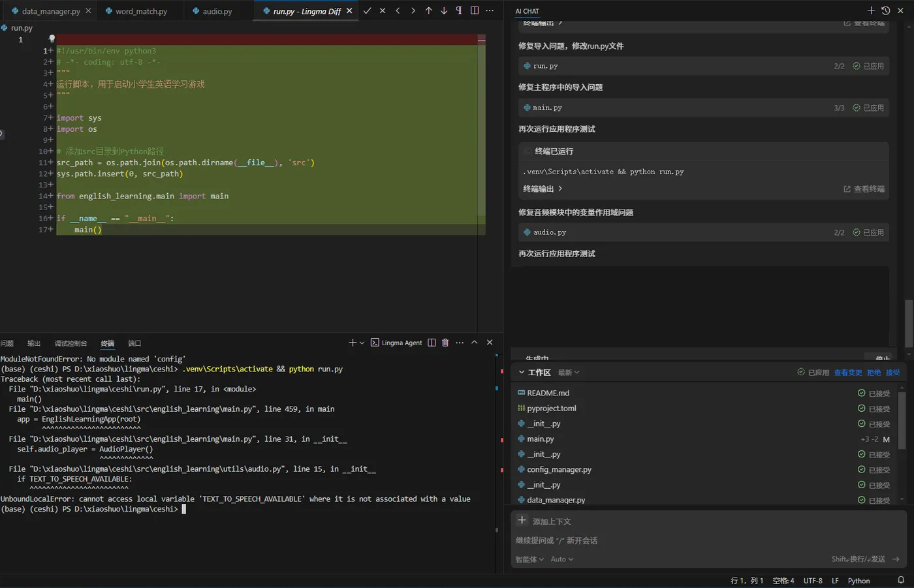This screenshot has height=588, width=914.
Task: Click the lightbulb code action icon
Action: pos(52,39)
